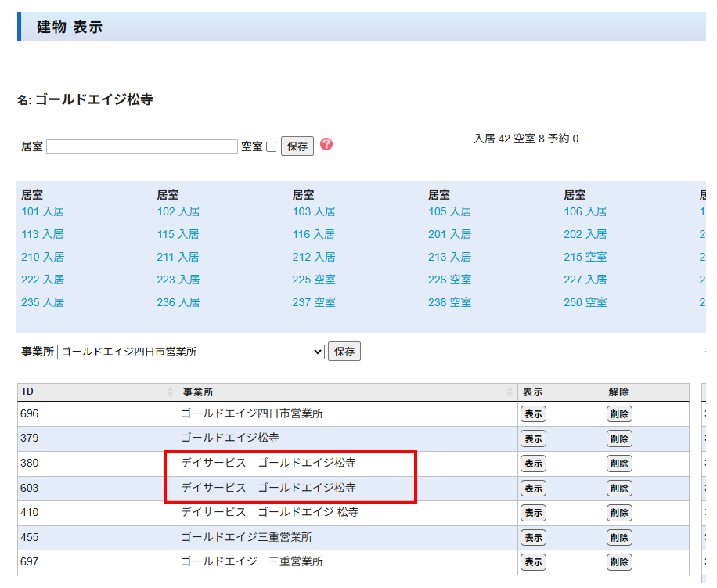Open room link 103 入居
717x588 pixels.
314,211
